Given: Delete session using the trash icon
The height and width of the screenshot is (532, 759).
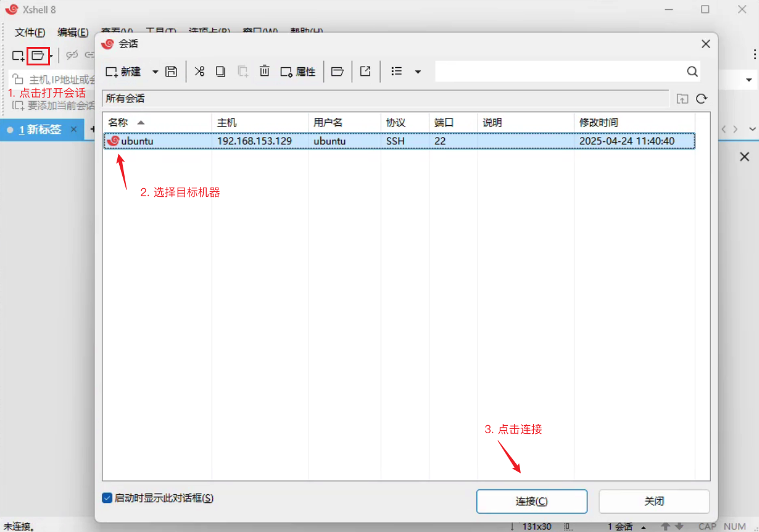Looking at the screenshot, I should (x=264, y=72).
